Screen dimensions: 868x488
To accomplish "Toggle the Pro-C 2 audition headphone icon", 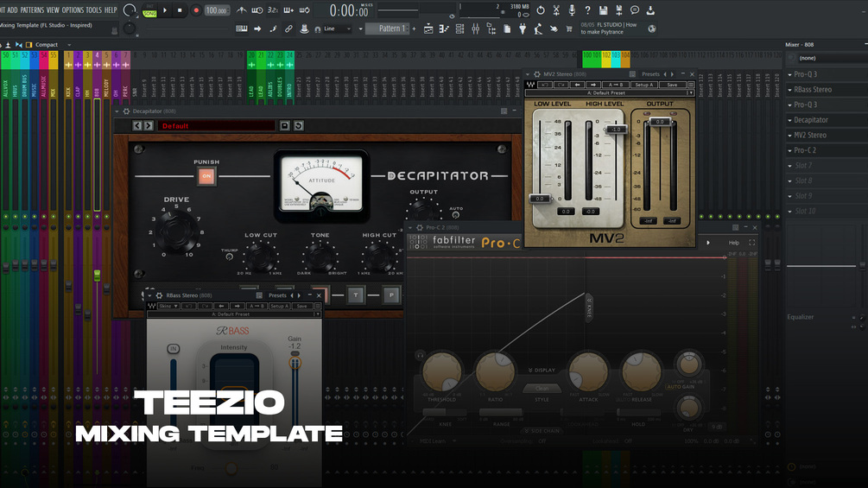I will pyautogui.click(x=420, y=355).
